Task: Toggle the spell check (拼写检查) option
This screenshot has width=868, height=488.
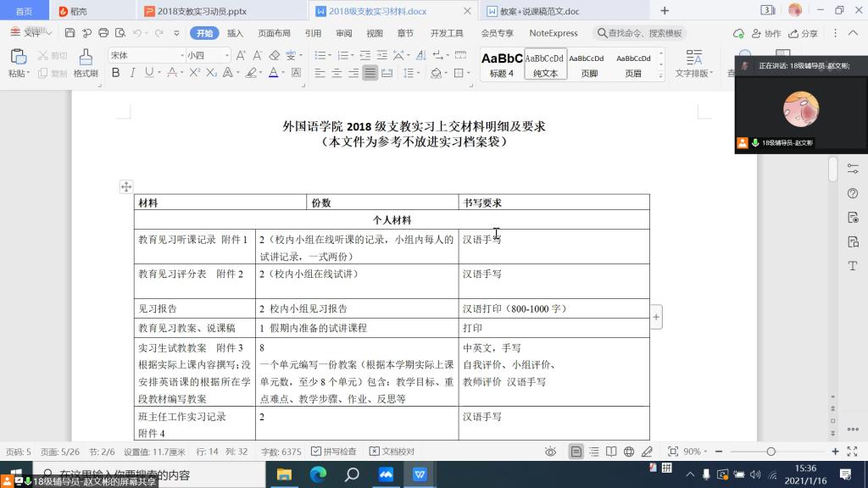Action: coord(334,452)
